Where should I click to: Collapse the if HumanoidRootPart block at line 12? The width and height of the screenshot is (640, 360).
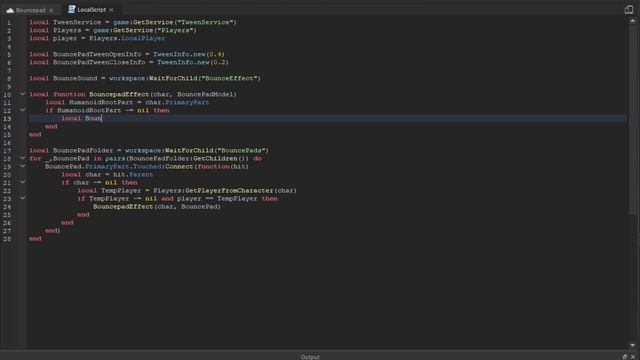pyautogui.click(x=23, y=110)
